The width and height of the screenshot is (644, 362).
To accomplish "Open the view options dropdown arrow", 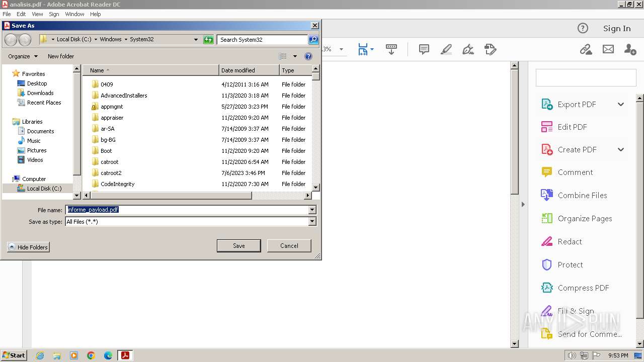I will 295,56.
